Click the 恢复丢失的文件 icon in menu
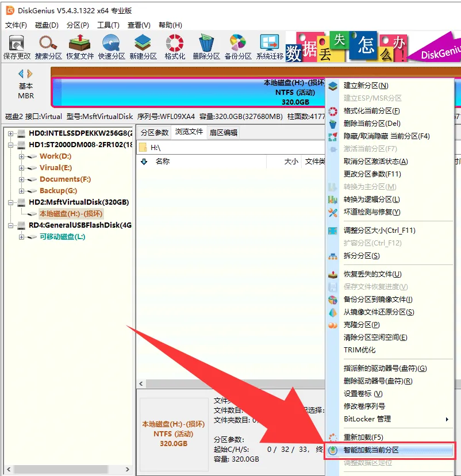The image size is (461, 476). pyautogui.click(x=333, y=275)
